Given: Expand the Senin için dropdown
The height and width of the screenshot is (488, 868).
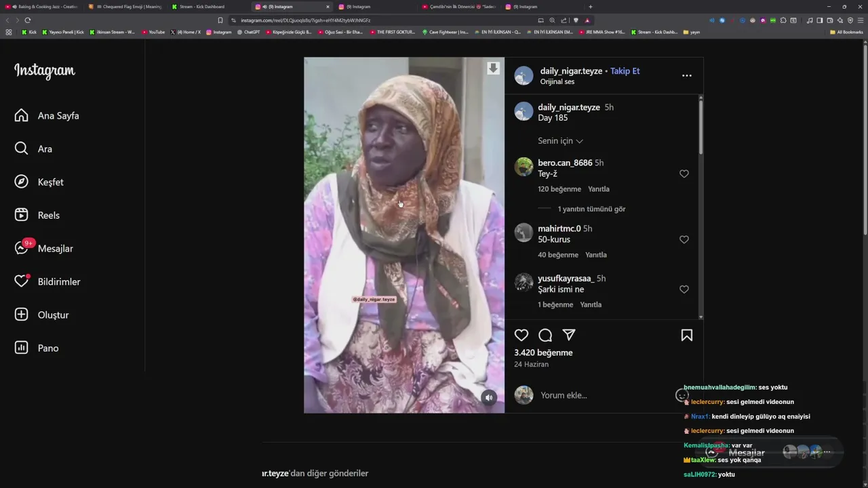Looking at the screenshot, I should click(x=560, y=141).
